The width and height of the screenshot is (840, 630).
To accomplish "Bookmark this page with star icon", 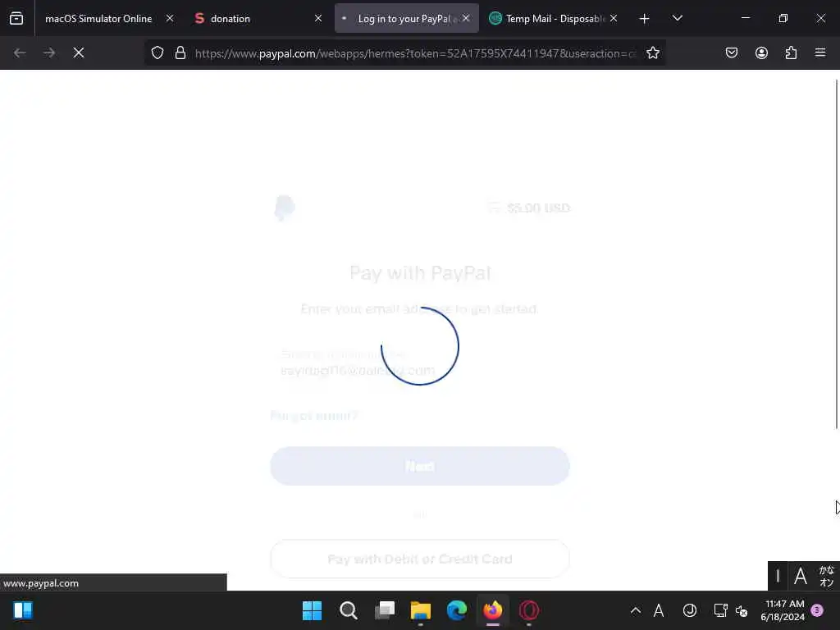I will [652, 53].
